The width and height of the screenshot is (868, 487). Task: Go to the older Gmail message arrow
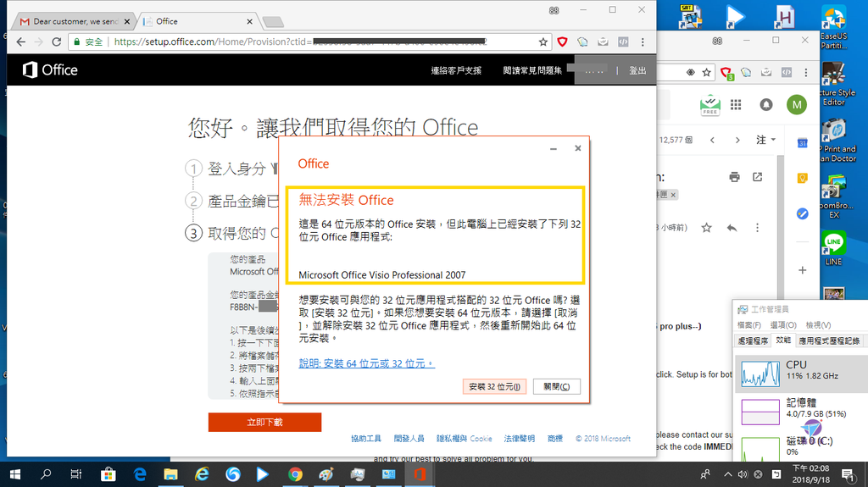[737, 140]
